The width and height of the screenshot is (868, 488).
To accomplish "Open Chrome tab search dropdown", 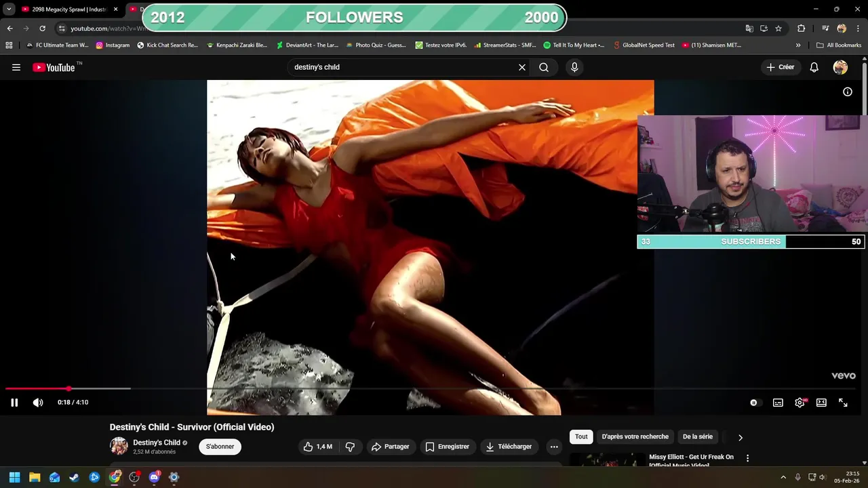I will [x=9, y=9].
